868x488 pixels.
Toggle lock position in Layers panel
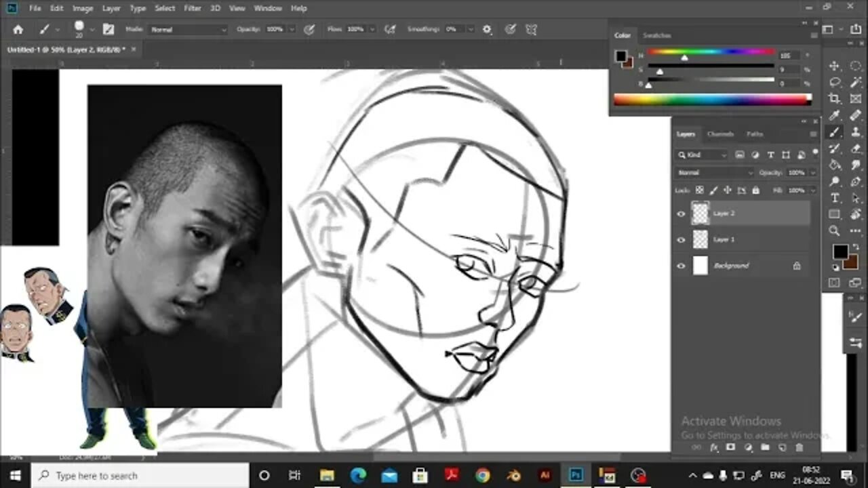[728, 190]
